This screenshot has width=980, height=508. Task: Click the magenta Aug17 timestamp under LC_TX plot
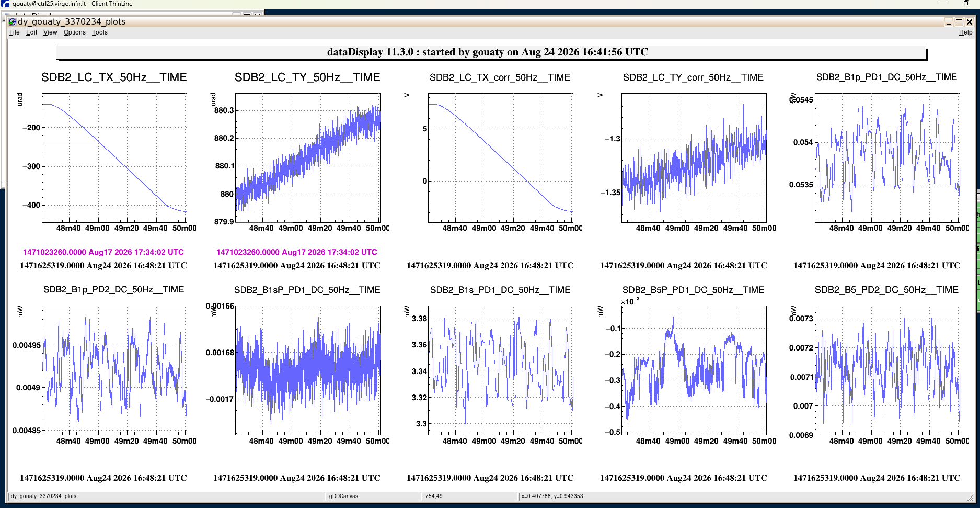103,252
